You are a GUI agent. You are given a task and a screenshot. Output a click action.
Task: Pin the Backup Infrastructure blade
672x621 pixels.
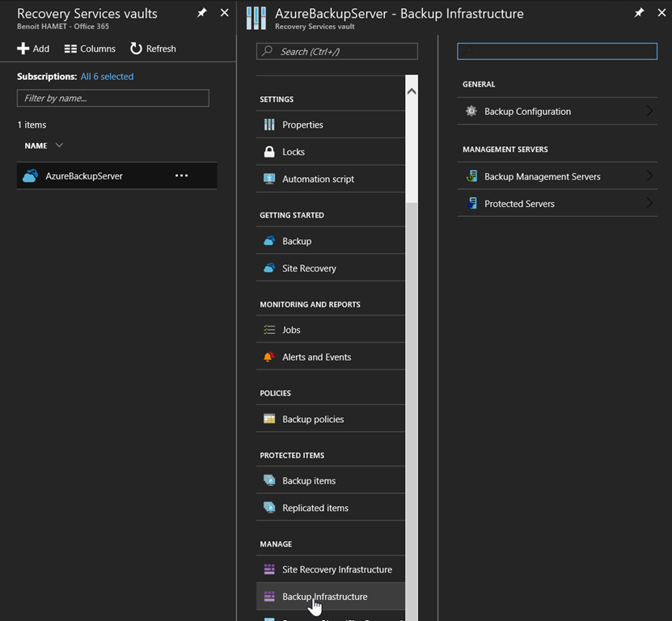point(639,14)
